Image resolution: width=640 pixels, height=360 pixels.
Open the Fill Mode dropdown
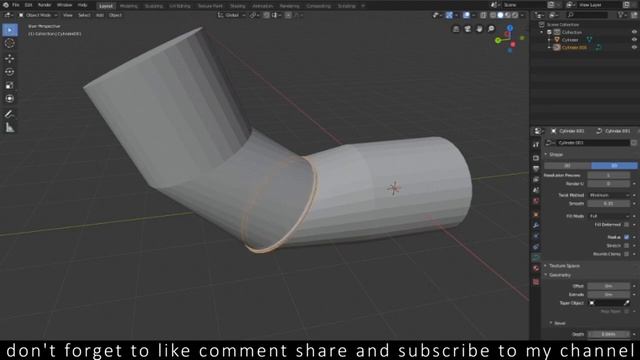coord(609,216)
